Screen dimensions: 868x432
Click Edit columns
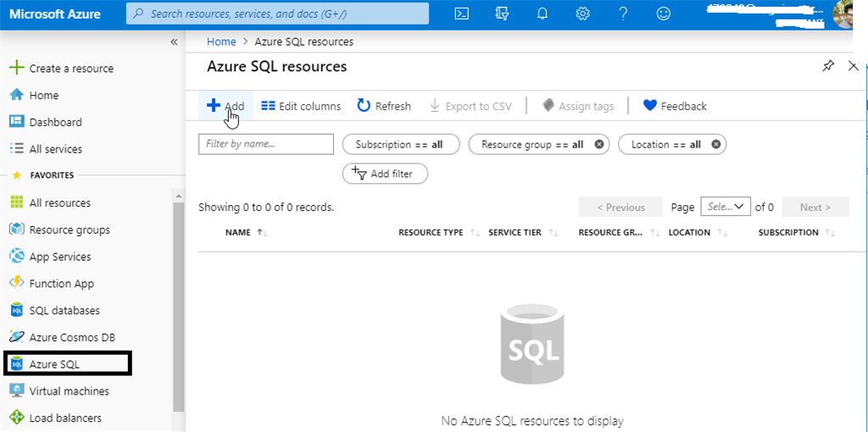[x=301, y=106]
